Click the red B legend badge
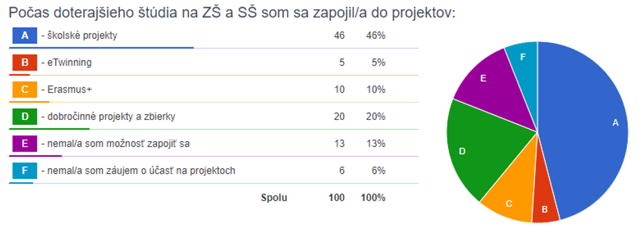This screenshot has height=236, width=644. (25, 63)
